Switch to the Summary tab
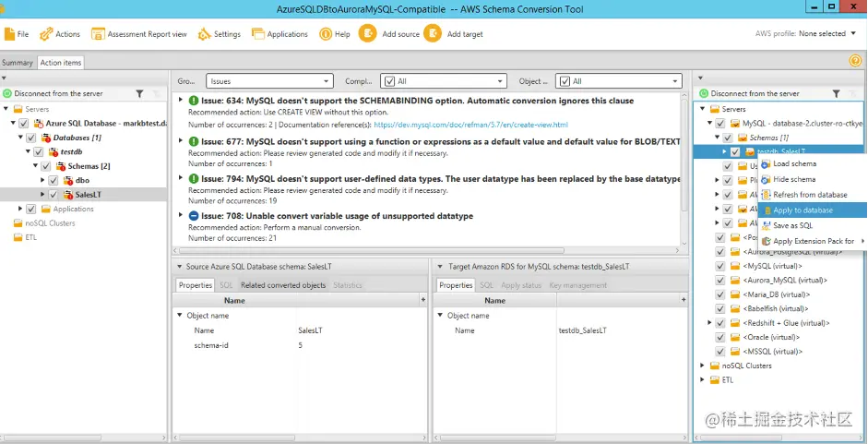Viewport: 868px width, 444px height. tap(18, 63)
